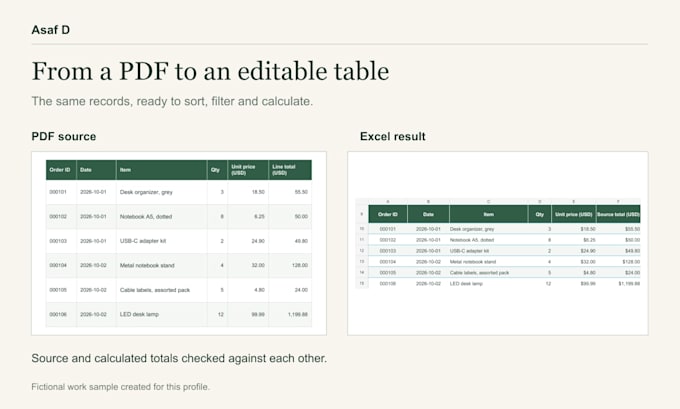Select row number 15 in the Excel sheet
The width and height of the screenshot is (680, 409).
point(362,283)
